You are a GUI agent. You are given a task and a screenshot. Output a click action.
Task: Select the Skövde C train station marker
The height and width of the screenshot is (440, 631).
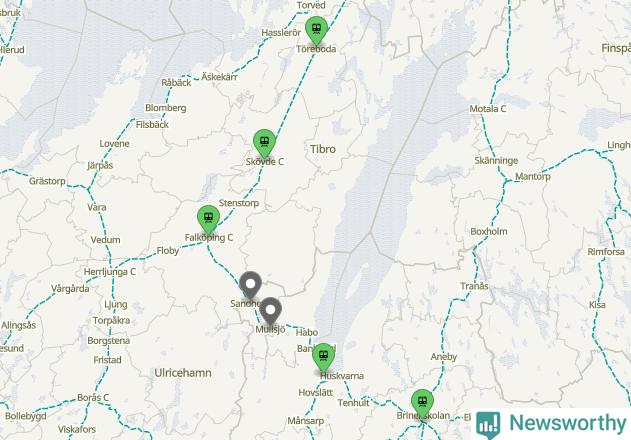(x=264, y=143)
